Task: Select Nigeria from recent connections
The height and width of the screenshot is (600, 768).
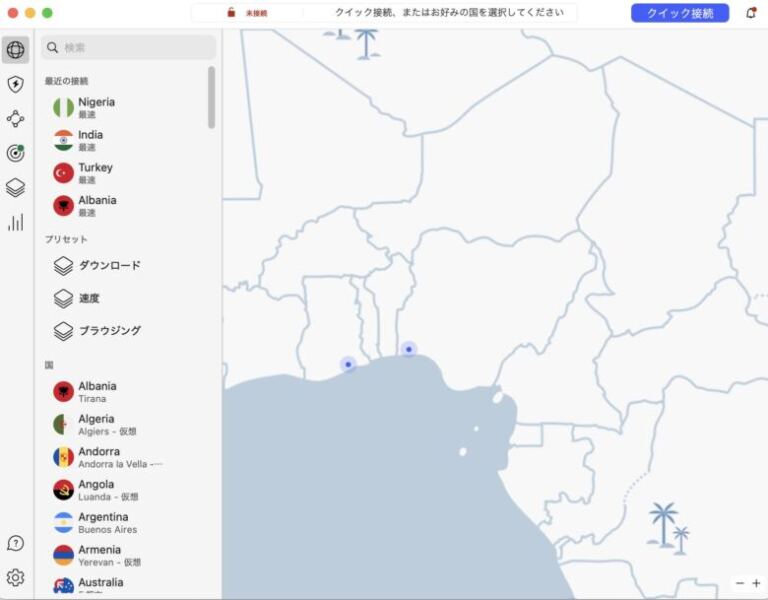Action: (x=96, y=107)
